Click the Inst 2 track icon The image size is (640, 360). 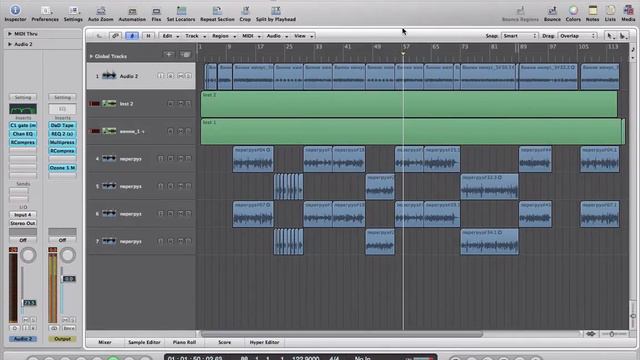pos(109,103)
